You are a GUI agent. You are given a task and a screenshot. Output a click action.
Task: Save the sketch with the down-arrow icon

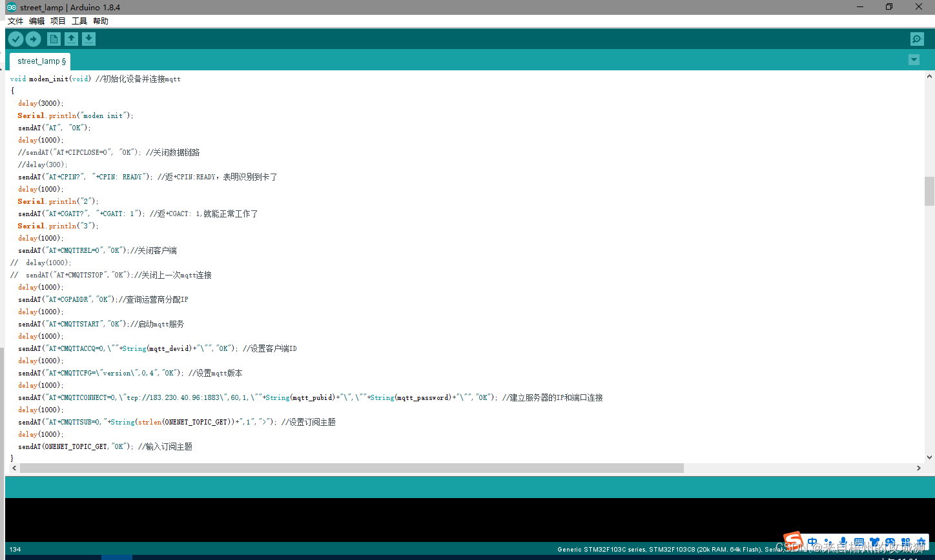coord(88,39)
